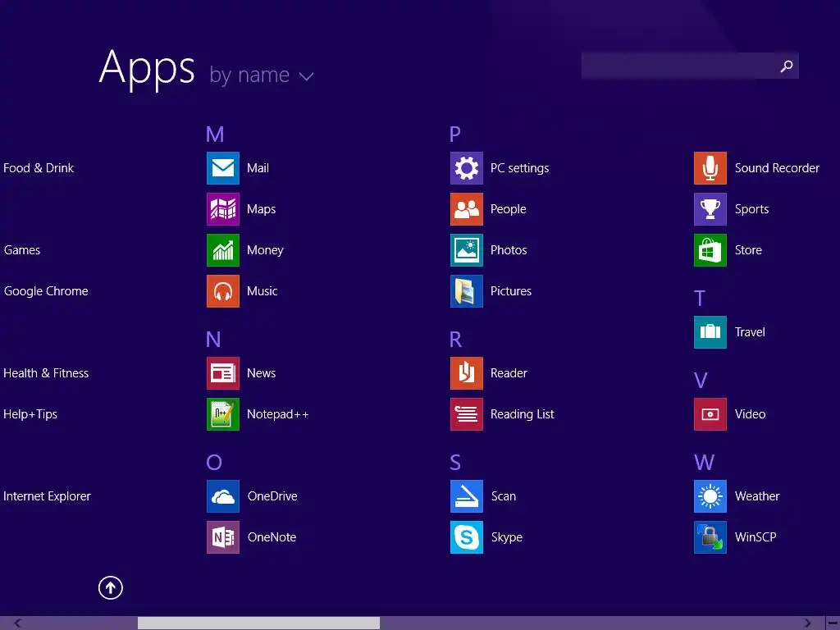840x630 pixels.
Task: Open the Mail app icon
Action: [x=223, y=168]
